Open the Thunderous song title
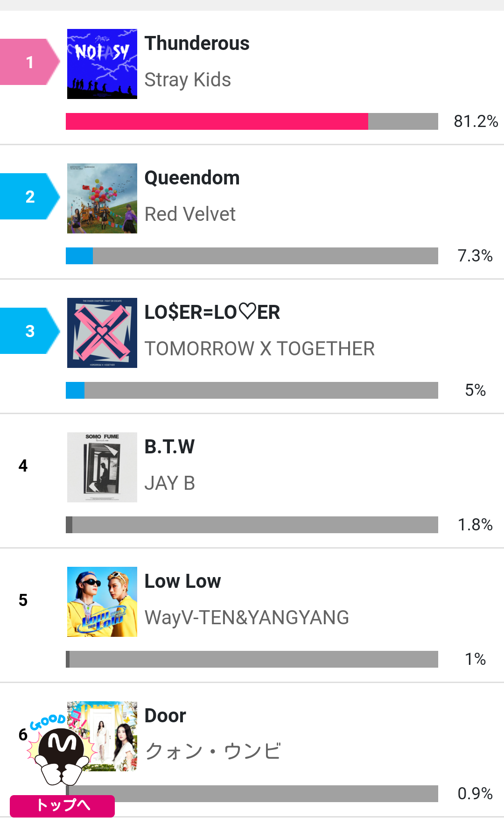 pos(197,43)
